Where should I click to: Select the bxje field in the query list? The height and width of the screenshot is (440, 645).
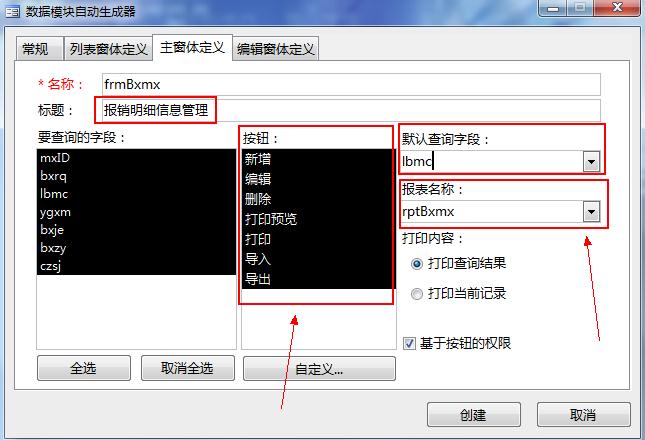[136, 230]
